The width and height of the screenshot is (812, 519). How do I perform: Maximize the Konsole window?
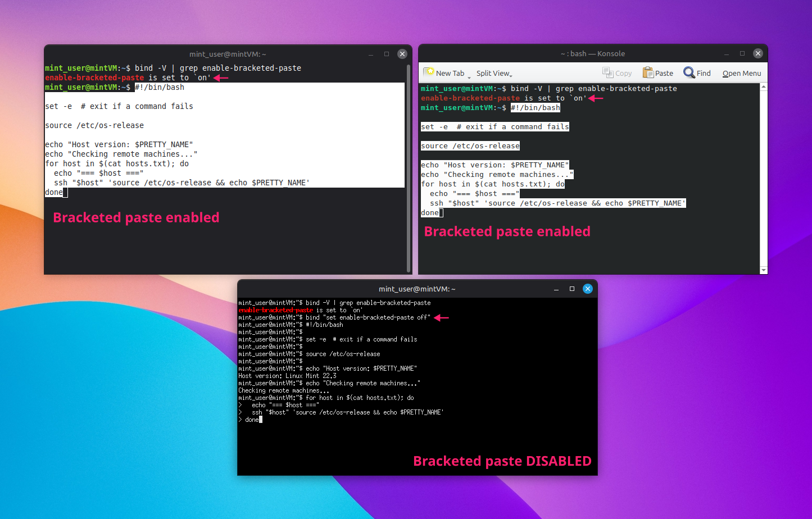tap(742, 54)
